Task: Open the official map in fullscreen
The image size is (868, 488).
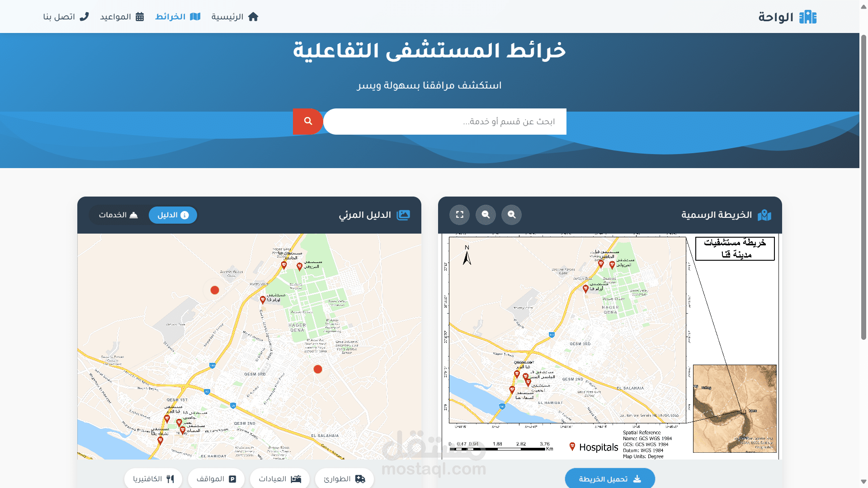Action: [x=460, y=215]
